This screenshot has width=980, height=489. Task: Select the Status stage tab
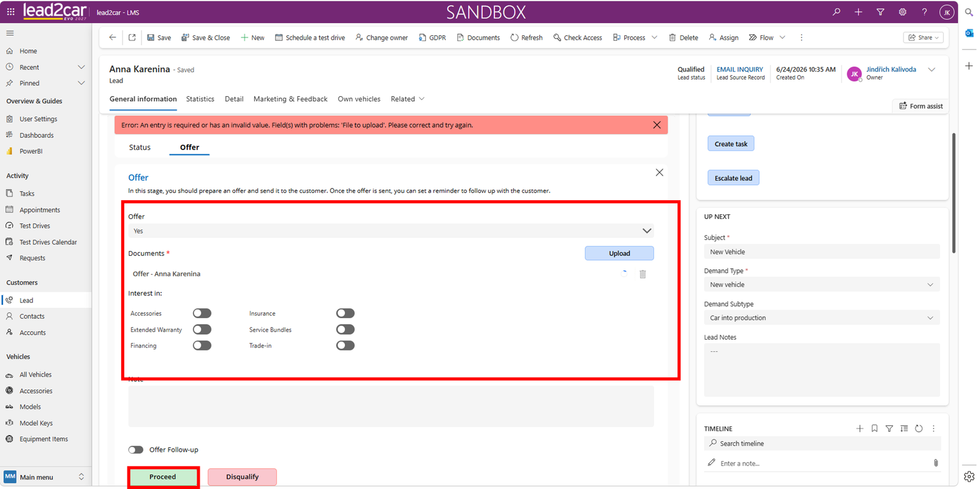click(x=140, y=147)
